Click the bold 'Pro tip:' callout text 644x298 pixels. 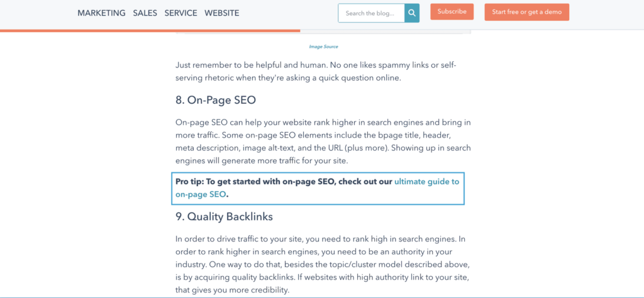(189, 182)
